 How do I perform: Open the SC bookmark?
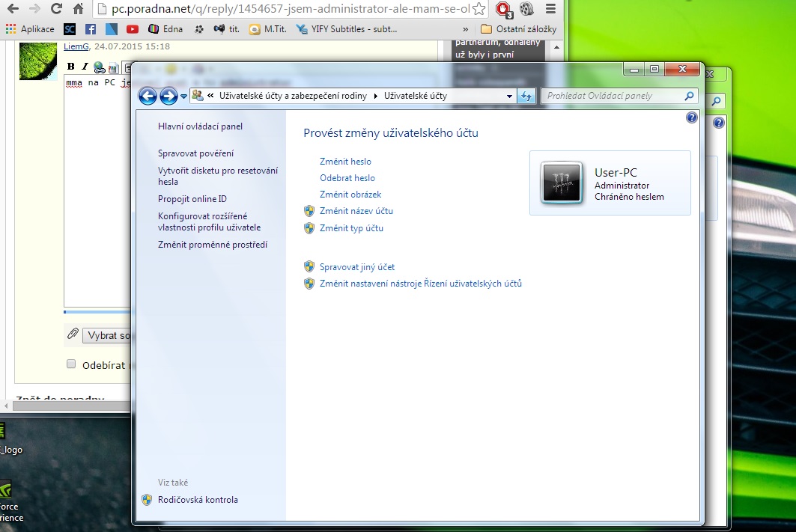tap(70, 29)
